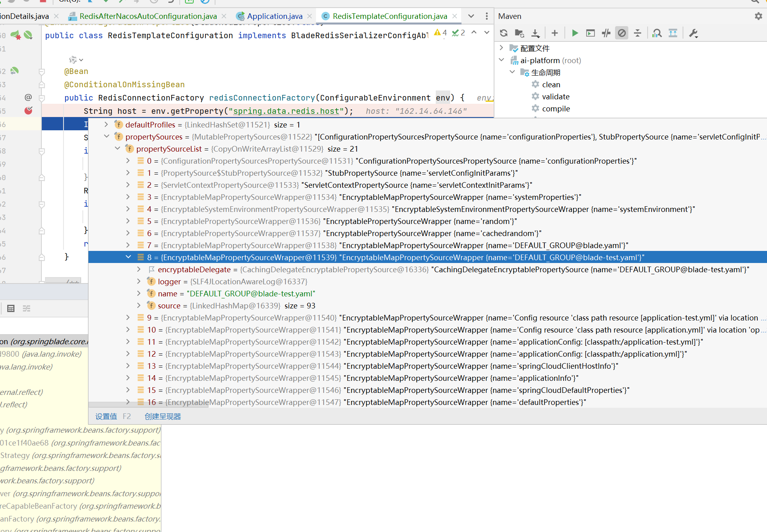Expand element 16 defaultProperties row
The height and width of the screenshot is (532, 767).
pyautogui.click(x=128, y=402)
